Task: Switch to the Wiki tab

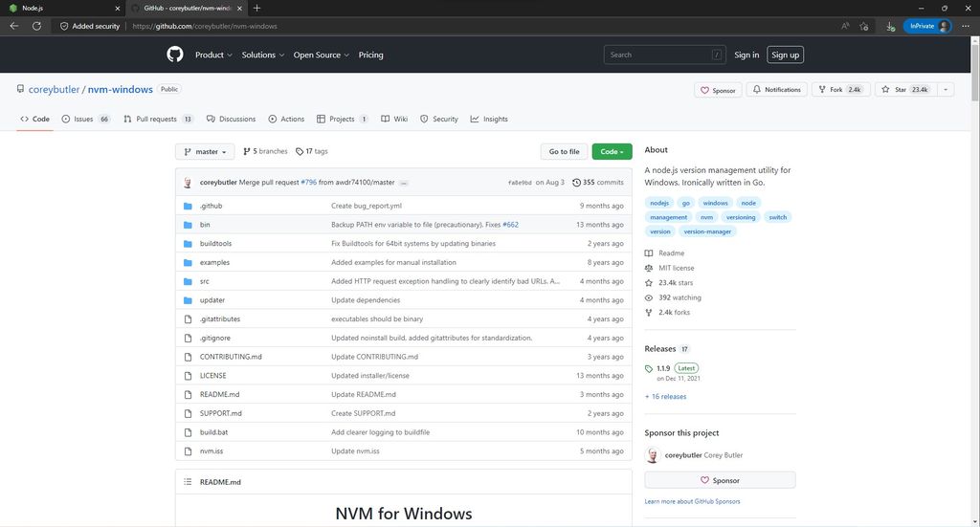Action: pos(394,119)
